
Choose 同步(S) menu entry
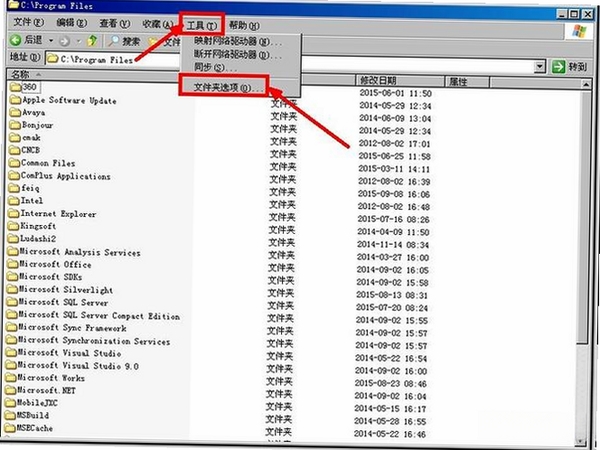click(x=215, y=68)
